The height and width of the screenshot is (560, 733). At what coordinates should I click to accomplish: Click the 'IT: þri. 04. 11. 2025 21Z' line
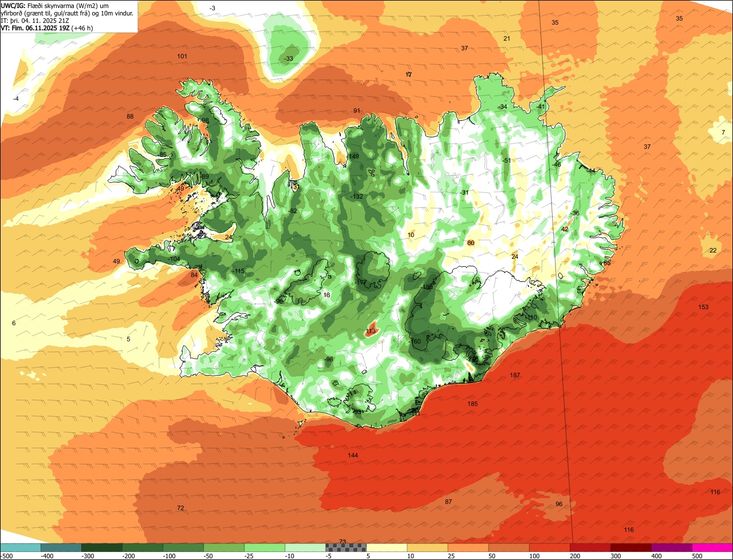(35, 20)
